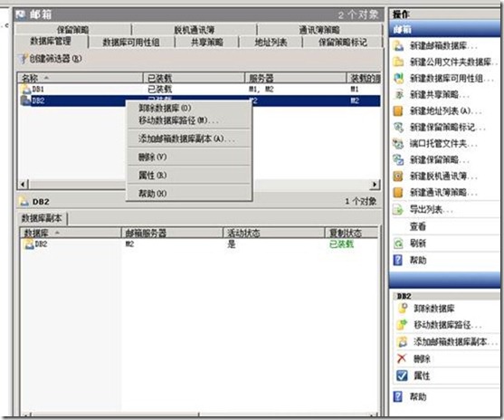Click the 创建筛选器 button text
The image size is (504, 420).
55,59
